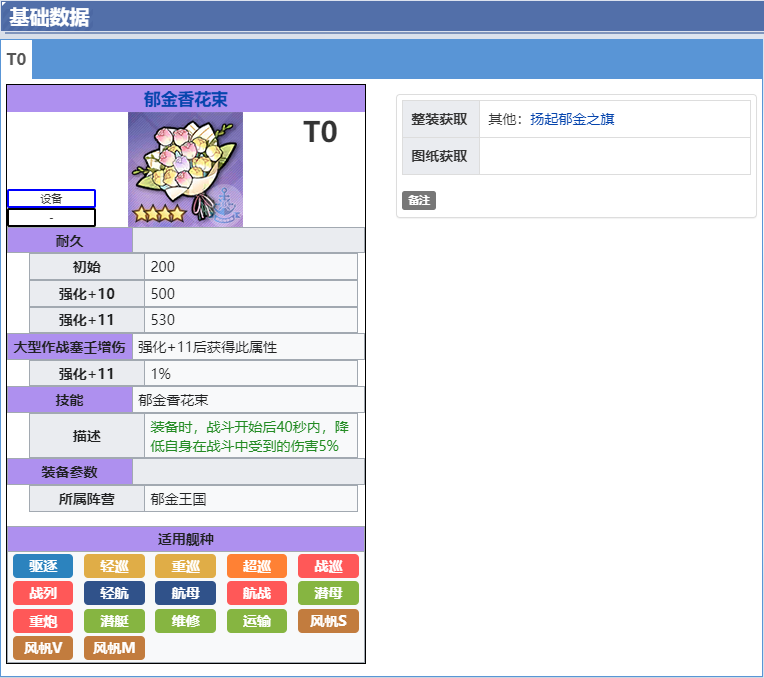764x678 pixels.
Task: Click the initial durability value 200
Action: pyautogui.click(x=251, y=267)
